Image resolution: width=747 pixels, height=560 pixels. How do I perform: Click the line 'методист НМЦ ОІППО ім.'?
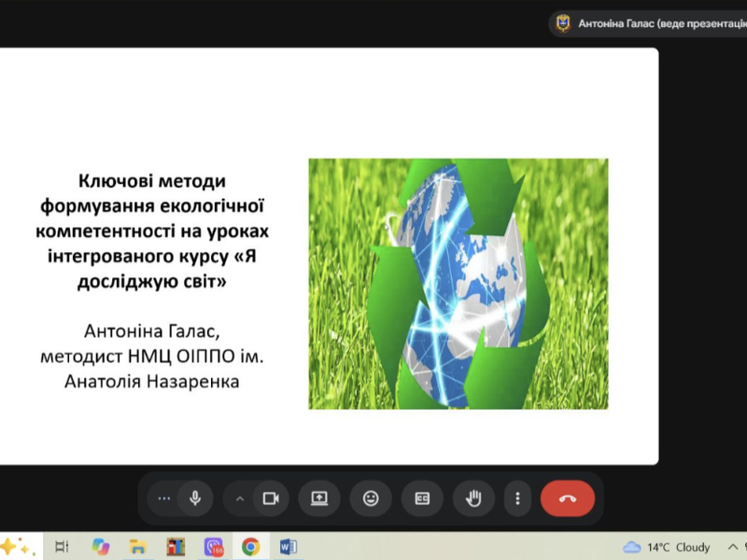[x=152, y=357]
